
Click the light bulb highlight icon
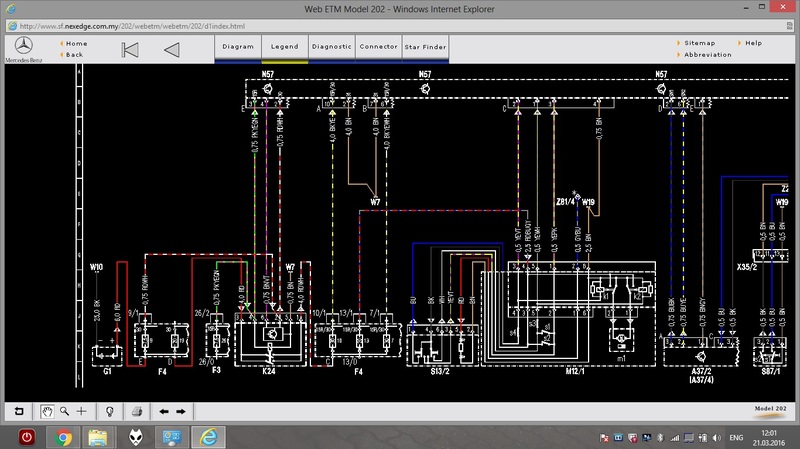tap(108, 411)
